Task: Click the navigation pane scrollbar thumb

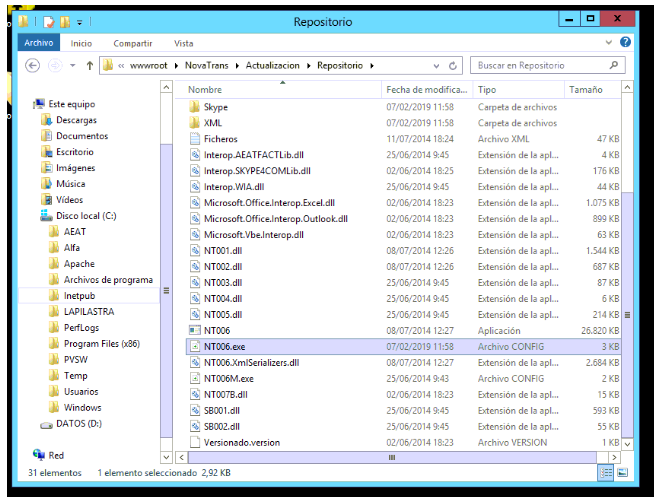Action: (167, 291)
